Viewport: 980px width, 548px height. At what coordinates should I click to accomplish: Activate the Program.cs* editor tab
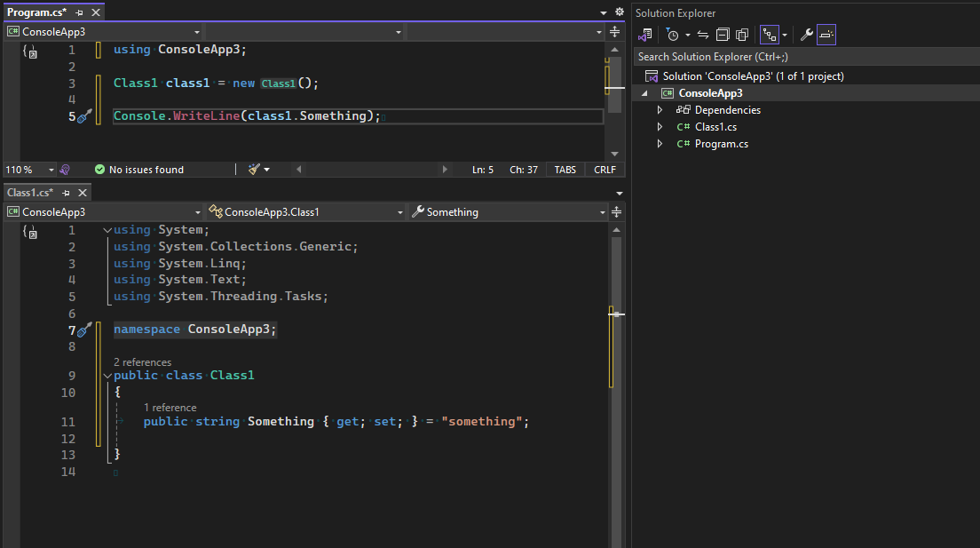click(x=37, y=12)
